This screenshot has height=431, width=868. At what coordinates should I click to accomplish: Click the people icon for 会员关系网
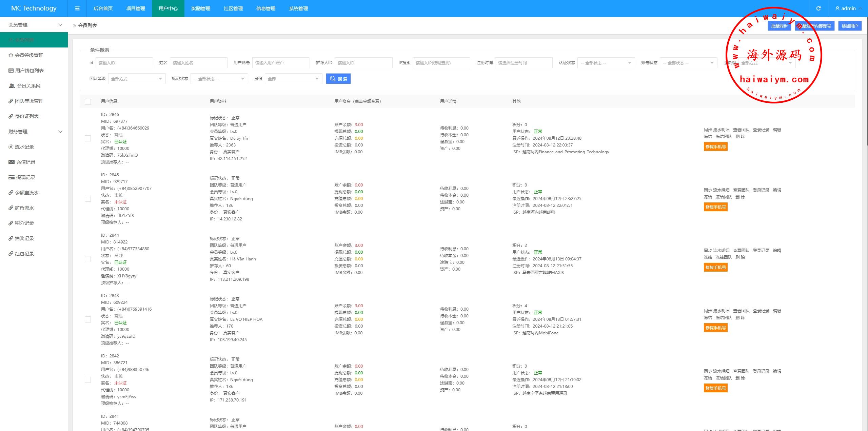coord(12,86)
